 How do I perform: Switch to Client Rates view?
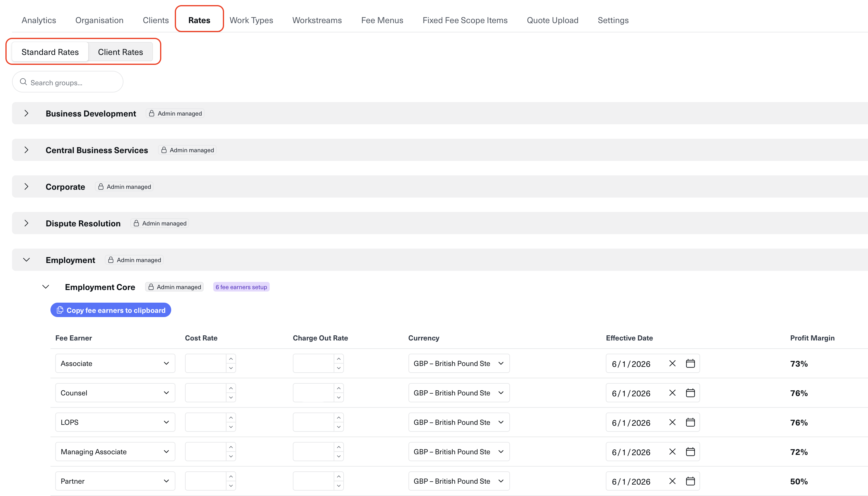[x=120, y=52]
